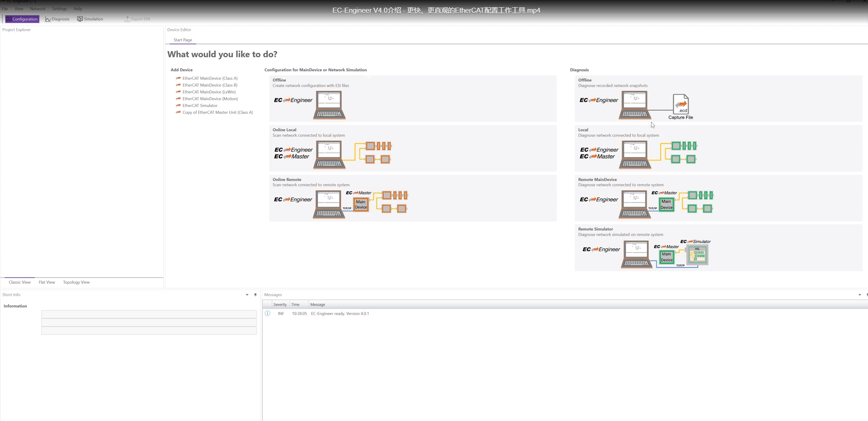Add EtherCAT MainDevice (Class A)
This screenshot has height=421, width=868.
[x=210, y=78]
